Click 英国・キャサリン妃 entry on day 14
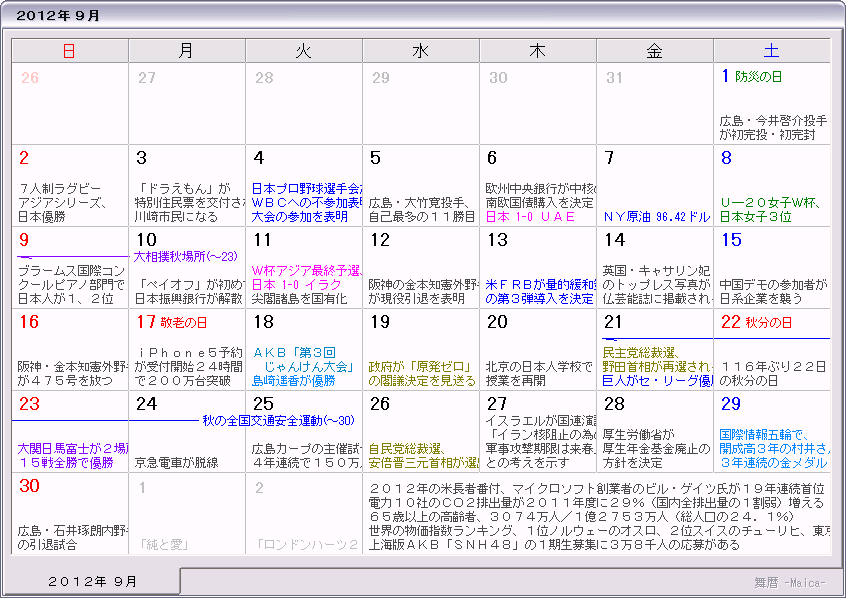This screenshot has height=598, width=846. point(657,284)
